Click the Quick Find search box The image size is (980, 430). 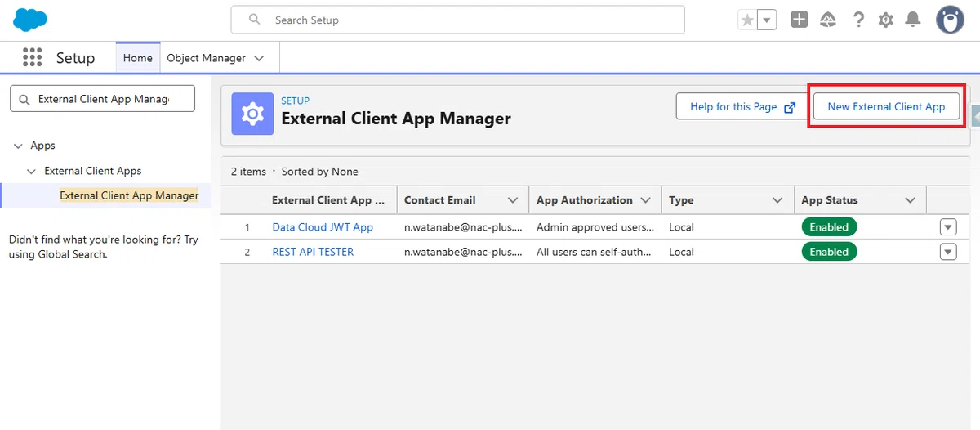[103, 99]
